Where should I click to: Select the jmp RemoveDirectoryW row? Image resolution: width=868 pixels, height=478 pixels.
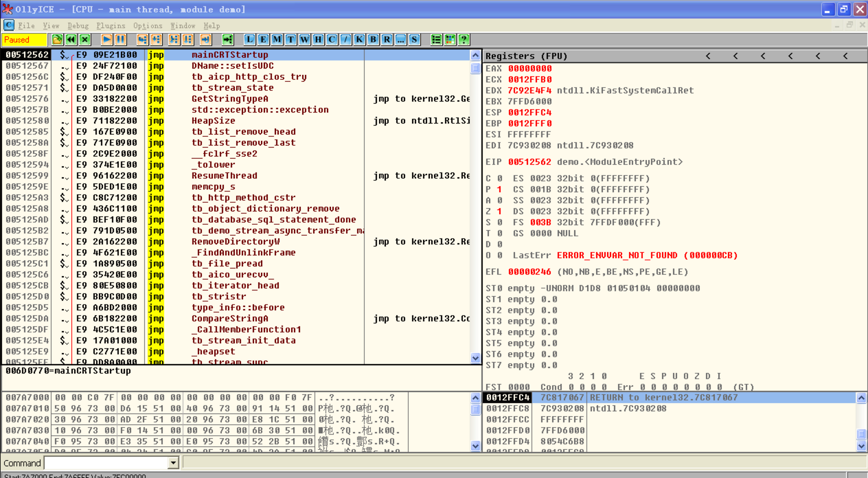coord(236,241)
